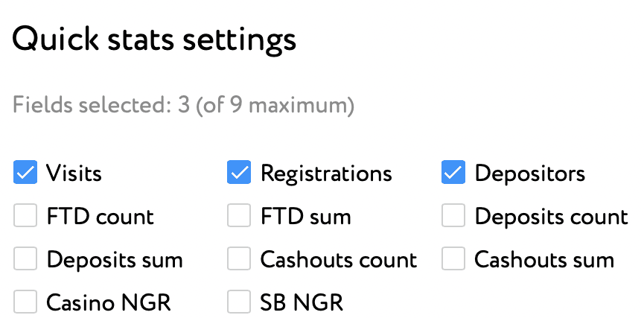Screen dimensions: 644x318
Task: Click the "Registrations" label text
Action: tap(326, 174)
